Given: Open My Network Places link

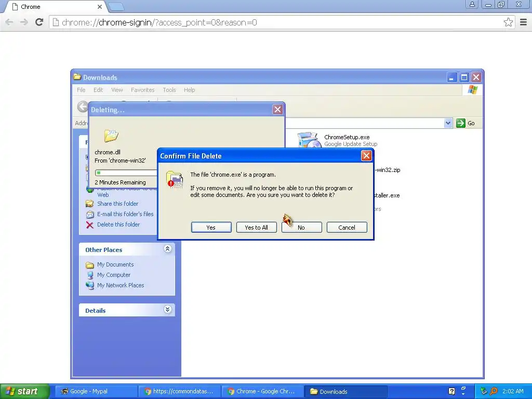Looking at the screenshot, I should pyautogui.click(x=121, y=285).
